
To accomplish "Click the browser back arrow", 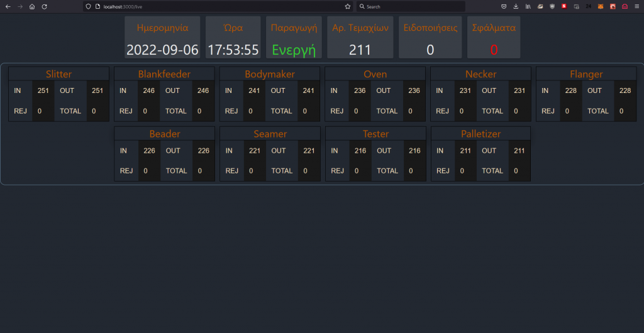I will (x=8, y=6).
